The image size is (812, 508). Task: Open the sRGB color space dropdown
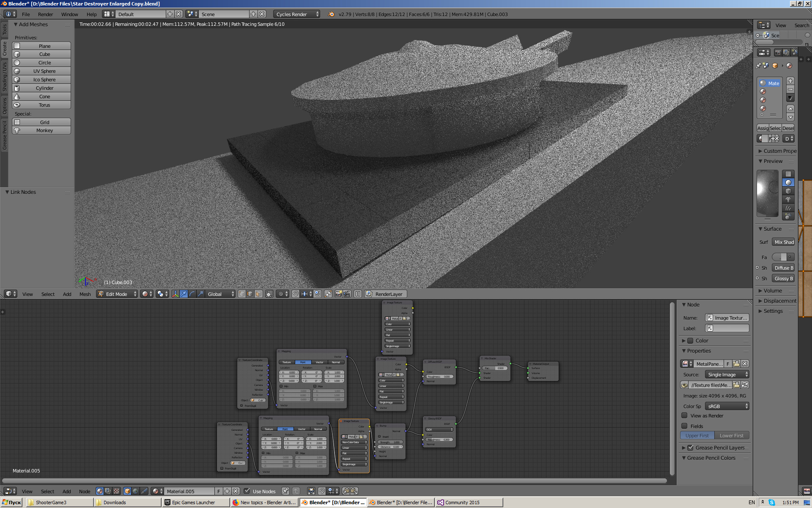coord(727,406)
